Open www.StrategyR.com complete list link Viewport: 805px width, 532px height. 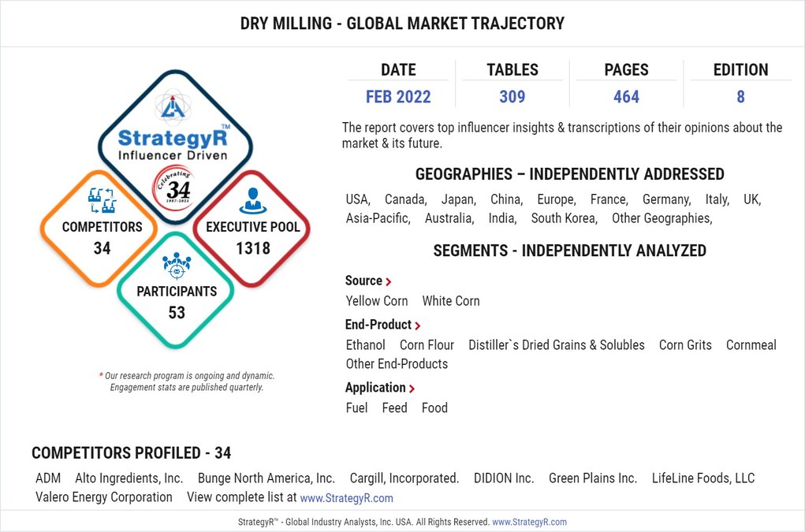(x=347, y=497)
